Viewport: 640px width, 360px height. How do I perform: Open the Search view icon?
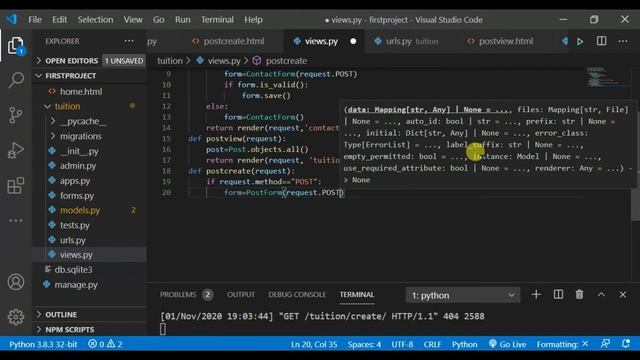tap(16, 80)
